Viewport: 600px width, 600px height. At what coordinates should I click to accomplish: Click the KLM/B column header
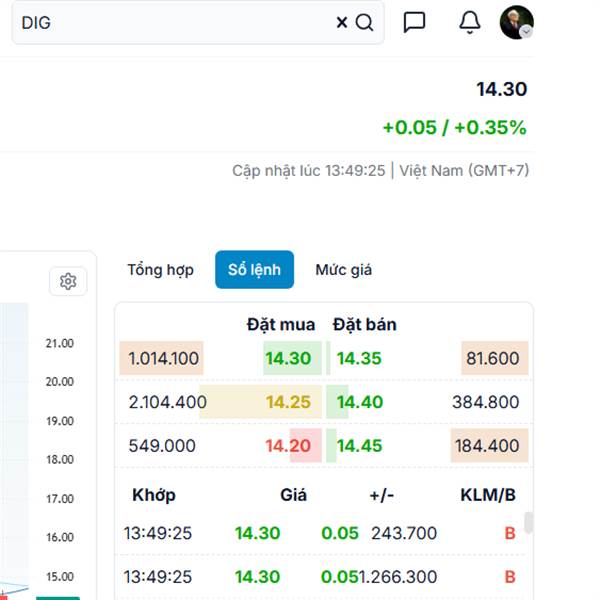(487, 495)
